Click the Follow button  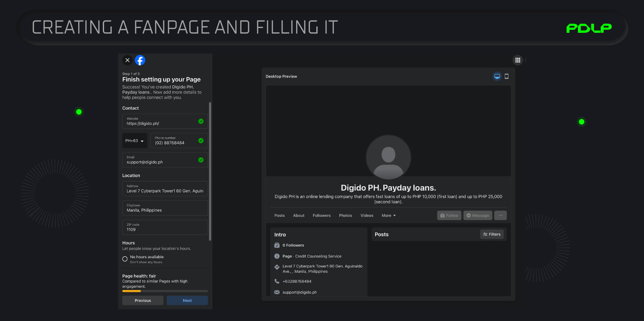(x=449, y=215)
